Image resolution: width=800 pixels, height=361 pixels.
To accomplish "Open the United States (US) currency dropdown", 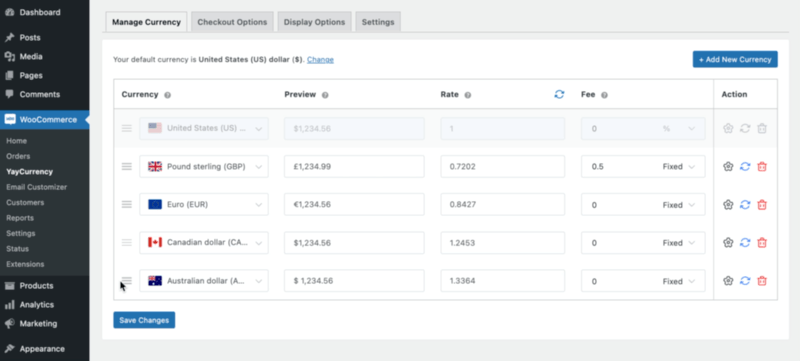I will coord(204,128).
